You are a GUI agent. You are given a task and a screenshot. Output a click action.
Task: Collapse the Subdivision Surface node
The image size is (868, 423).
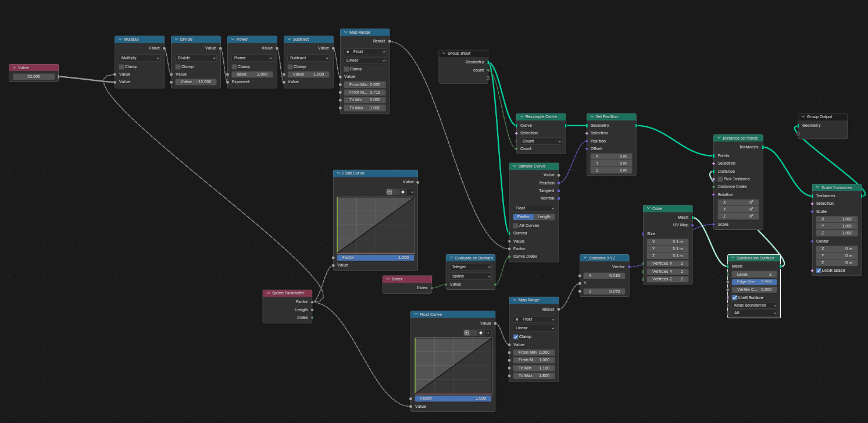733,258
